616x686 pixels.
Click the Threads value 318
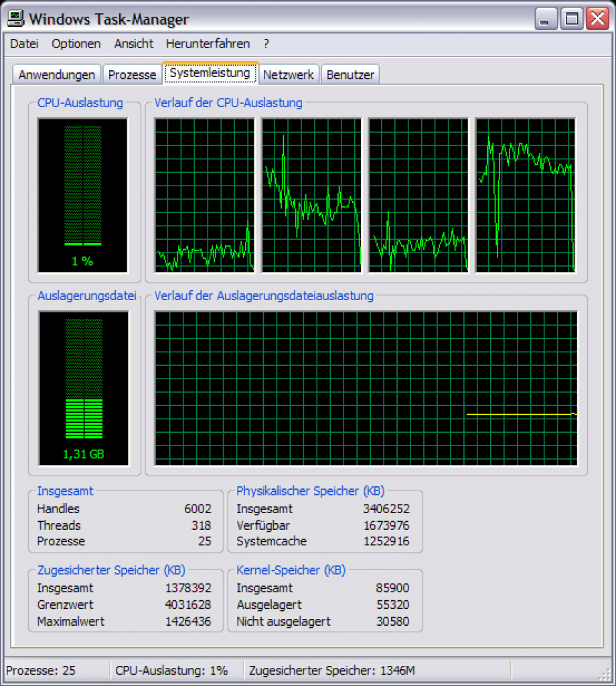[201, 525]
